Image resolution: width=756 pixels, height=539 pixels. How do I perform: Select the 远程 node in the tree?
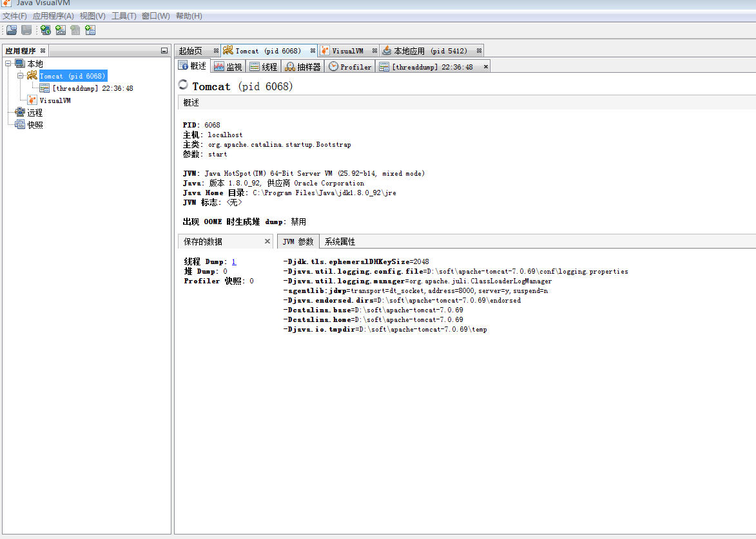[35, 113]
